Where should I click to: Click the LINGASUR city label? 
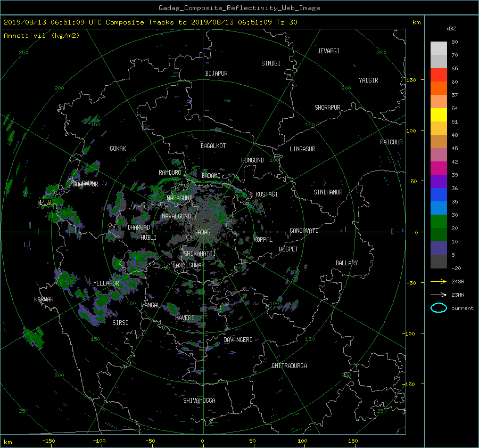click(302, 149)
